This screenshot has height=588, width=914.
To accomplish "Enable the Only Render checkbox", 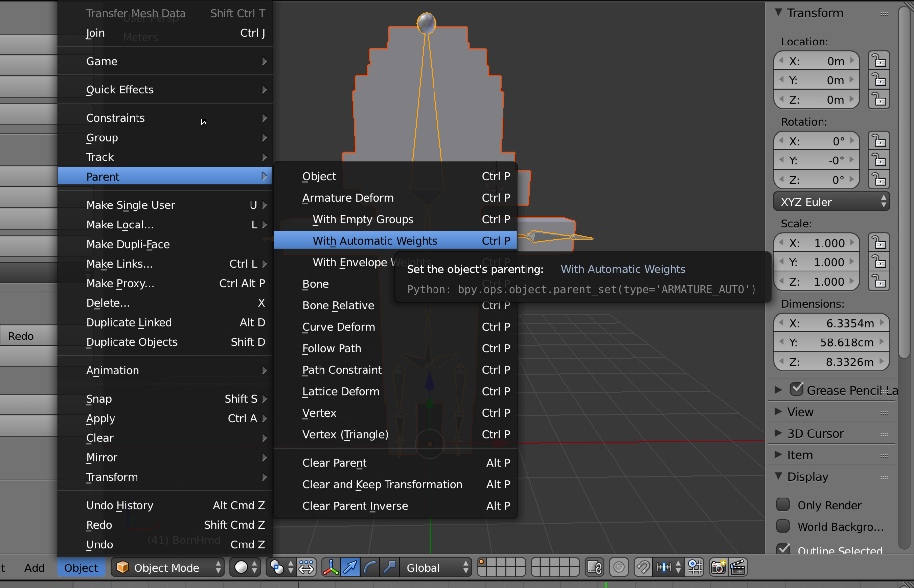I will pyautogui.click(x=783, y=505).
